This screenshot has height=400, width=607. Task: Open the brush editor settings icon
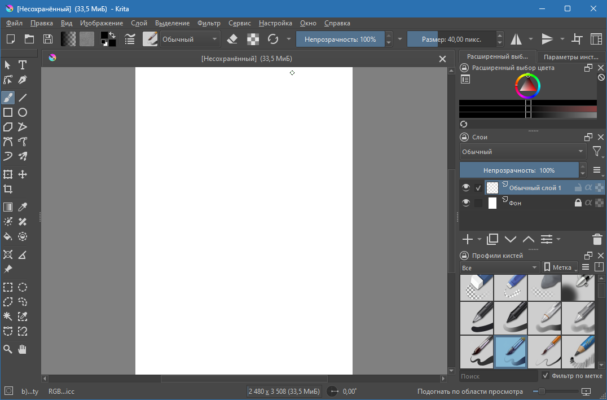pyautogui.click(x=130, y=39)
